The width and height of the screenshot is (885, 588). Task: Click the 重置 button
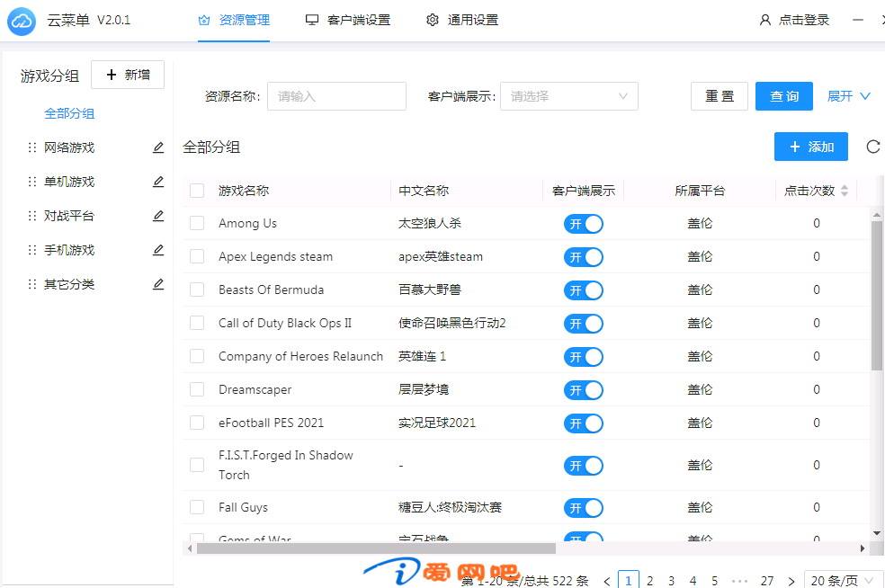point(720,96)
